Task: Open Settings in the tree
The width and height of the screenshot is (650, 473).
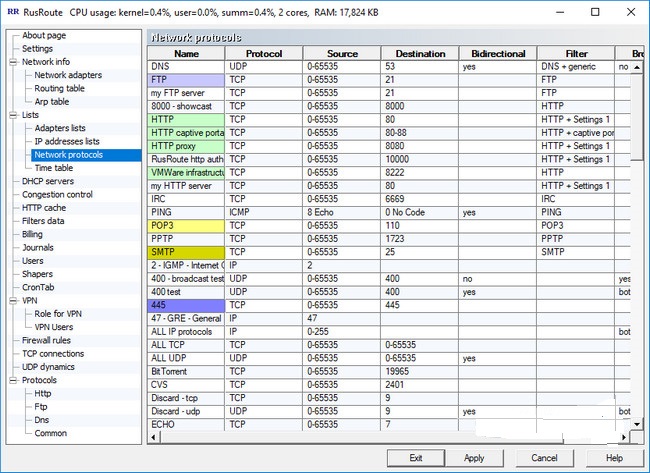Action: 37,49
